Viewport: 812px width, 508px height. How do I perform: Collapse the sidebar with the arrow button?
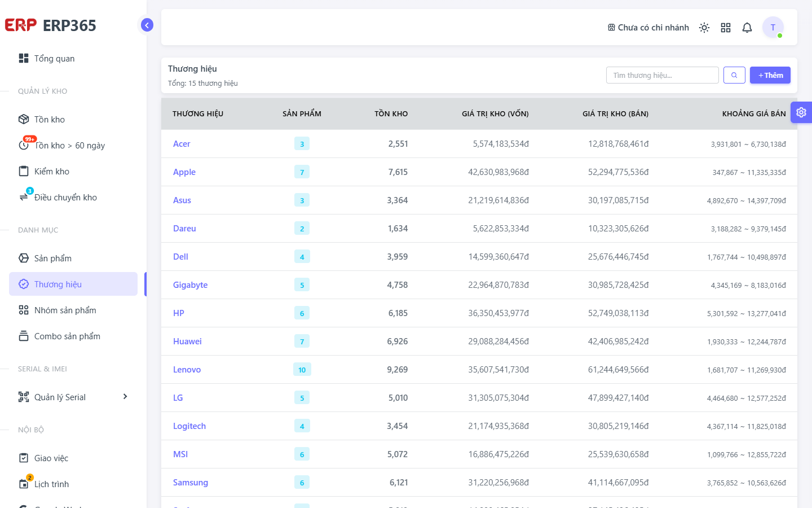pos(147,25)
